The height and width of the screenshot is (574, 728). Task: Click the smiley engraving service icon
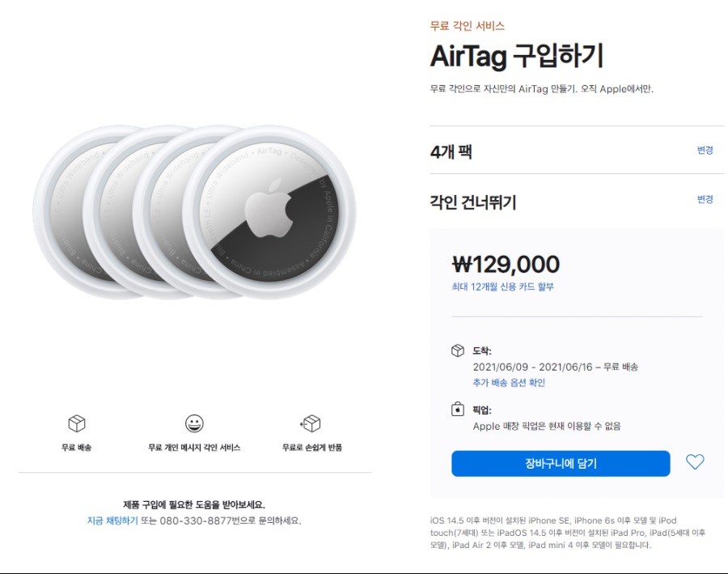click(194, 423)
